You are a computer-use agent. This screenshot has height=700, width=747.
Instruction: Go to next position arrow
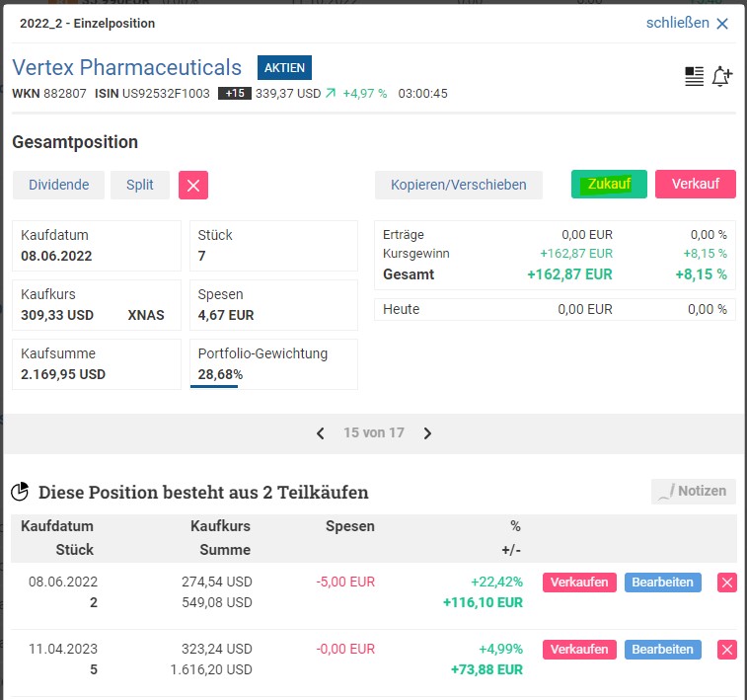tap(427, 433)
